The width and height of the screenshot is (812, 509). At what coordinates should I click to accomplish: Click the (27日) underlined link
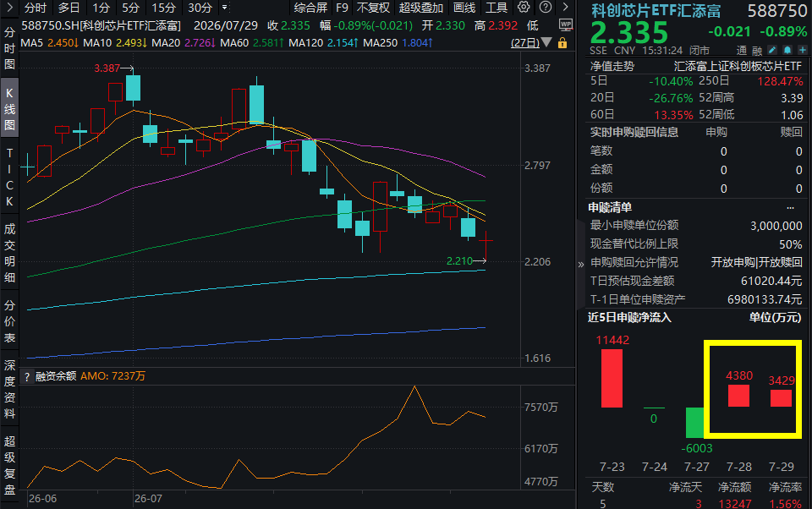(525, 43)
